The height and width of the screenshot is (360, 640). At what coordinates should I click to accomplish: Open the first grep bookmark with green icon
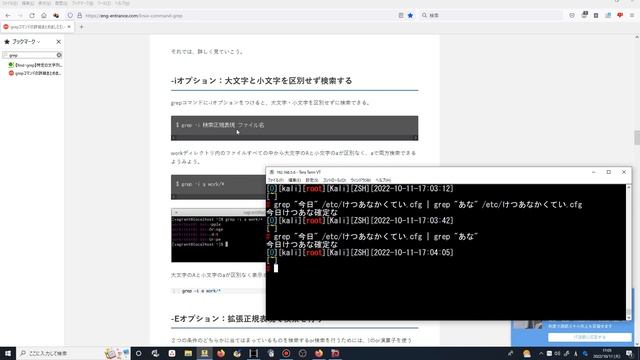(35, 65)
